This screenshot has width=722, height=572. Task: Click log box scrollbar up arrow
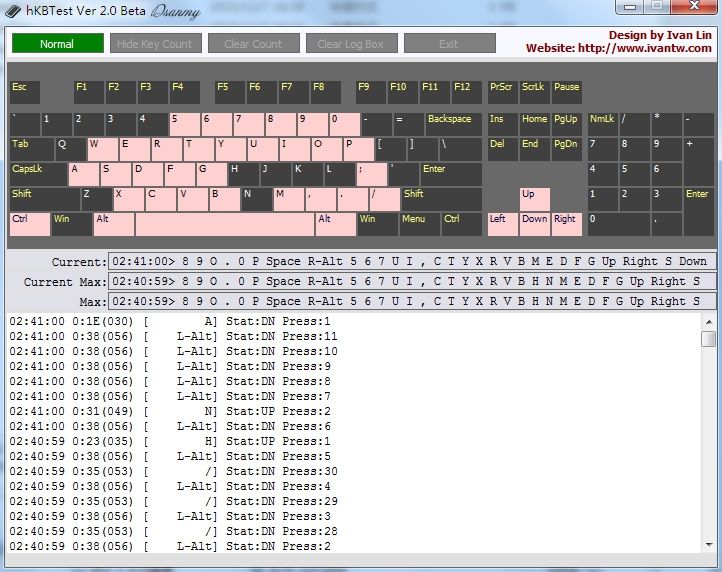pyautogui.click(x=709, y=321)
